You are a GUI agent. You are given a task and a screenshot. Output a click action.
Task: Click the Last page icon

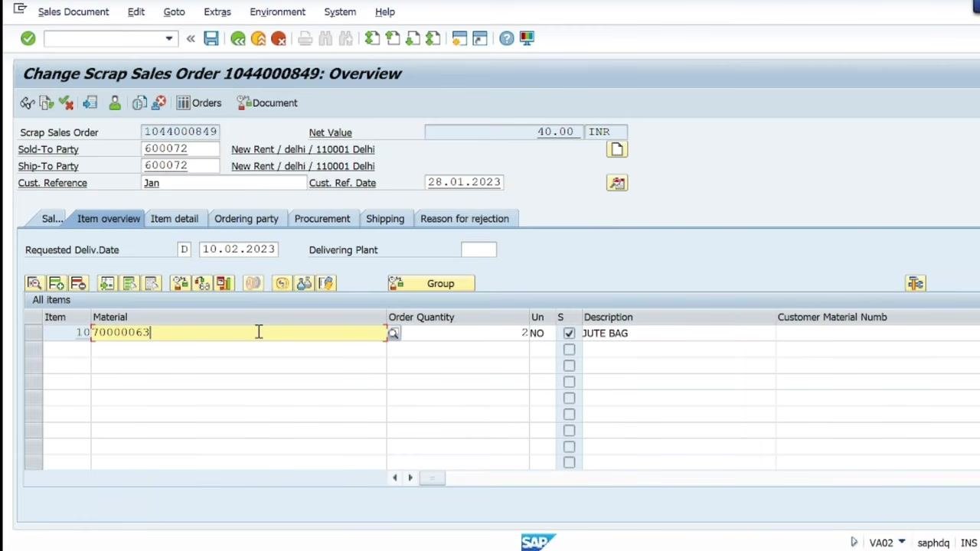coord(433,38)
